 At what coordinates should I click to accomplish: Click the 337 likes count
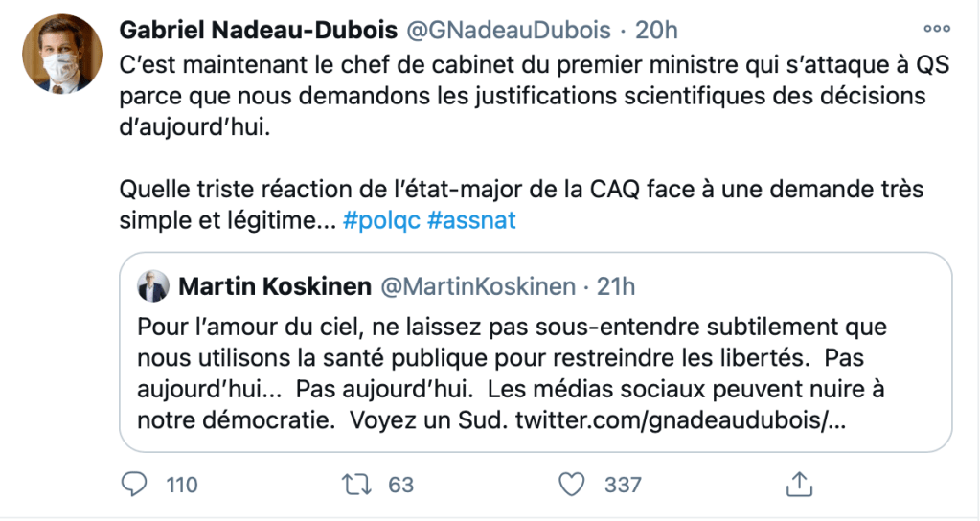623,485
